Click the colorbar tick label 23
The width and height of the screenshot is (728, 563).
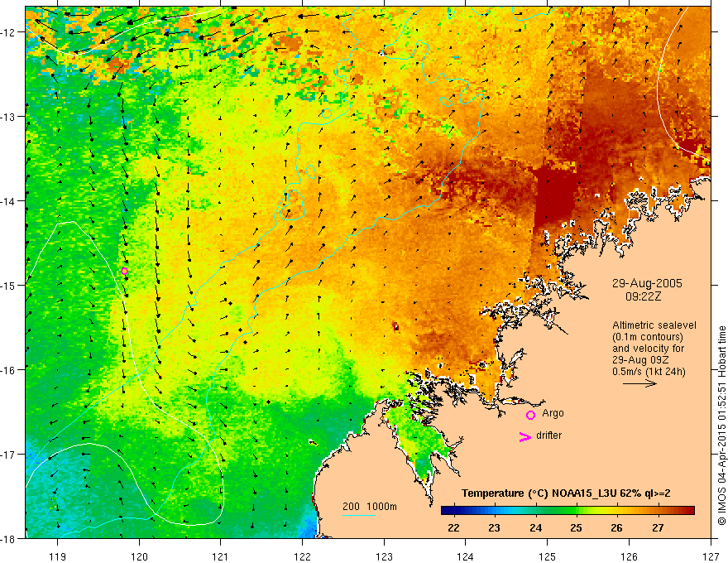[495, 527]
